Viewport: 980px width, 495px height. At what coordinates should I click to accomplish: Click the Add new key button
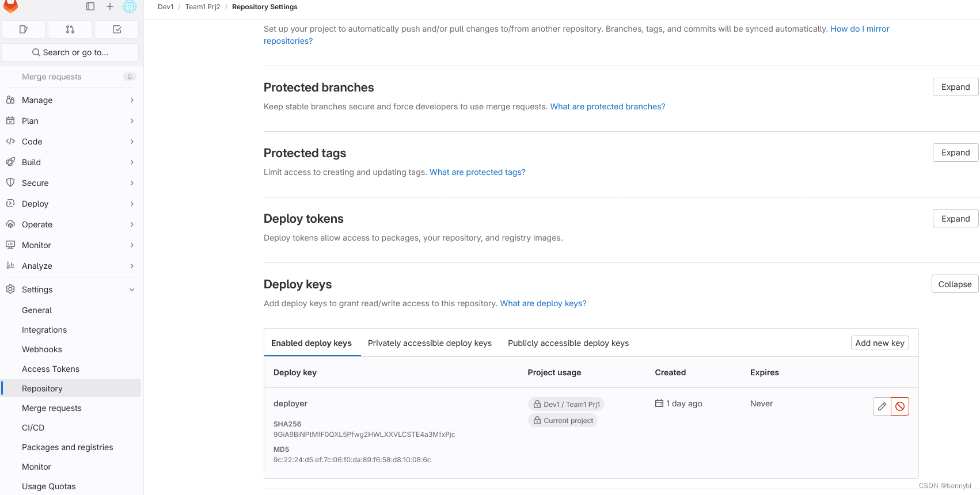click(x=880, y=343)
